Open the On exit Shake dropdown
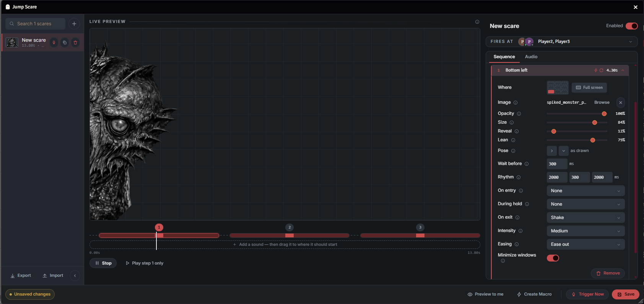The width and height of the screenshot is (644, 304). pyautogui.click(x=586, y=217)
